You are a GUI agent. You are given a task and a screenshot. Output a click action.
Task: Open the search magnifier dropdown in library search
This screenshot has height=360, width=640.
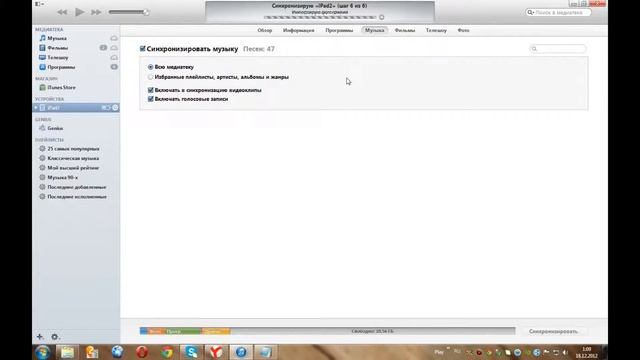531,13
